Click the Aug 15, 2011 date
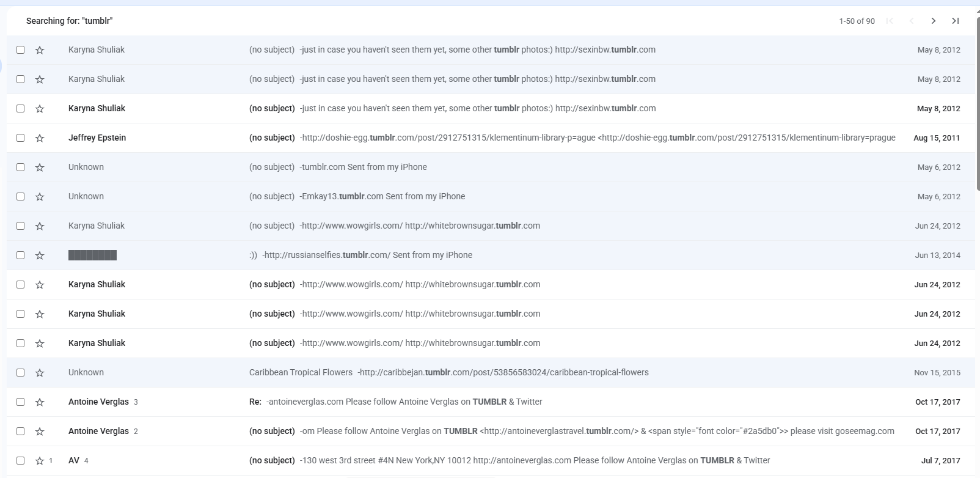Image resolution: width=980 pixels, height=478 pixels. [x=937, y=138]
